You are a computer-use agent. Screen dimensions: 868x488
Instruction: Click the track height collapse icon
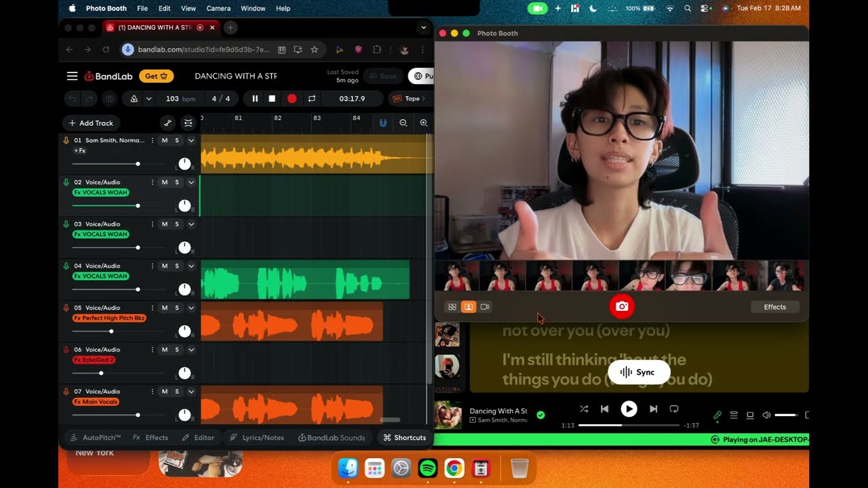[189, 123]
